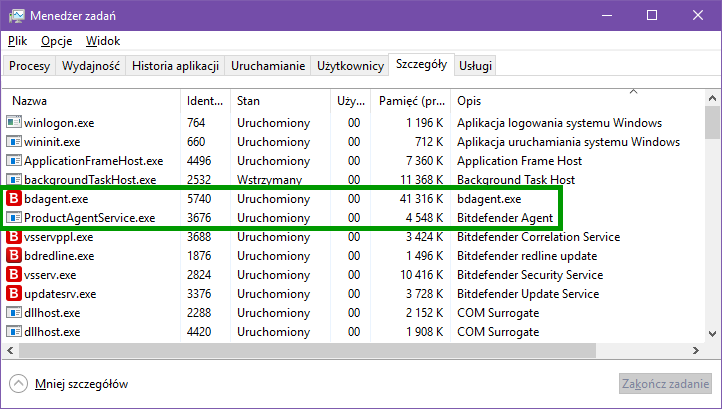
Task: Open the Użytkownicy tab
Action: point(350,66)
